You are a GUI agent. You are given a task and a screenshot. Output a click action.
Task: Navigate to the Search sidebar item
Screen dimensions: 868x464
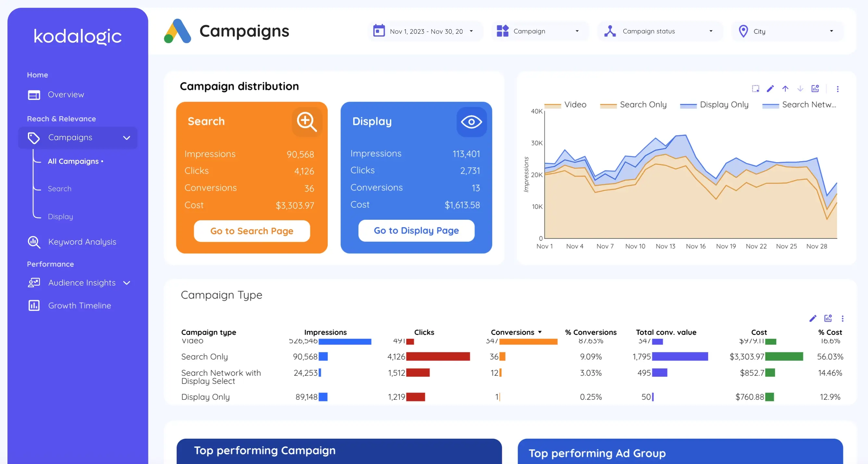(x=60, y=188)
